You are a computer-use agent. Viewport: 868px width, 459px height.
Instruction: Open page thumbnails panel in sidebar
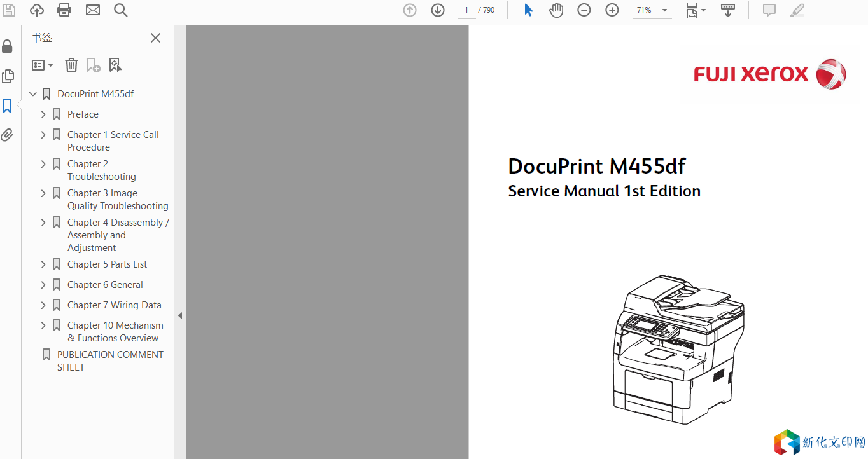click(7, 76)
